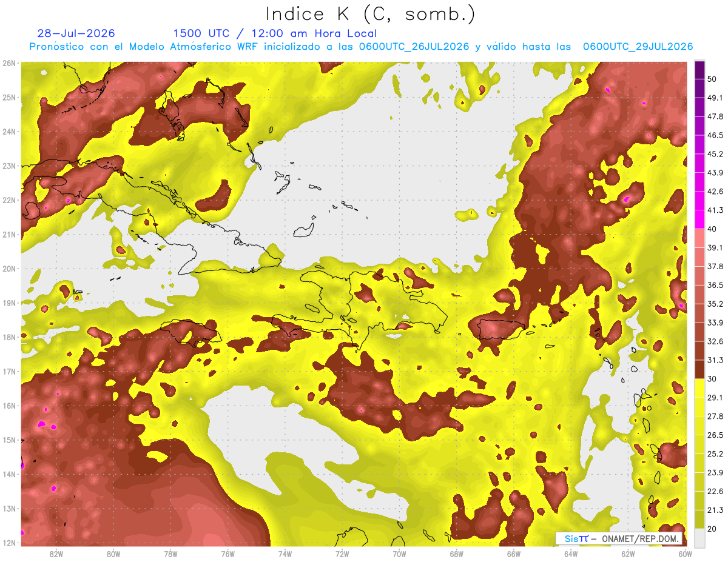
Task: Click the "37.8" colorbar label
Action: click(x=715, y=266)
